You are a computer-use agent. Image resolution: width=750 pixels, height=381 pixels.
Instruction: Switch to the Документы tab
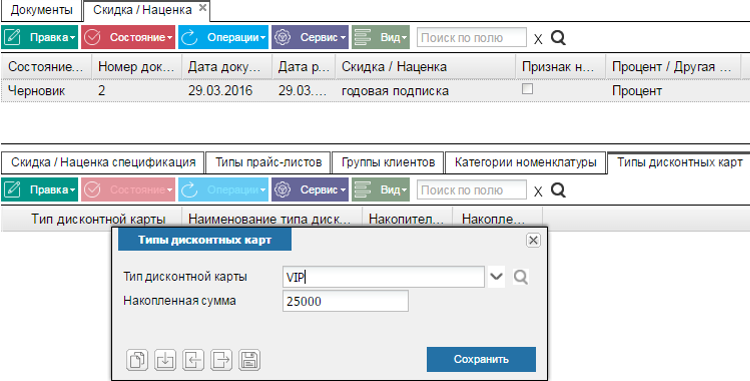42,10
